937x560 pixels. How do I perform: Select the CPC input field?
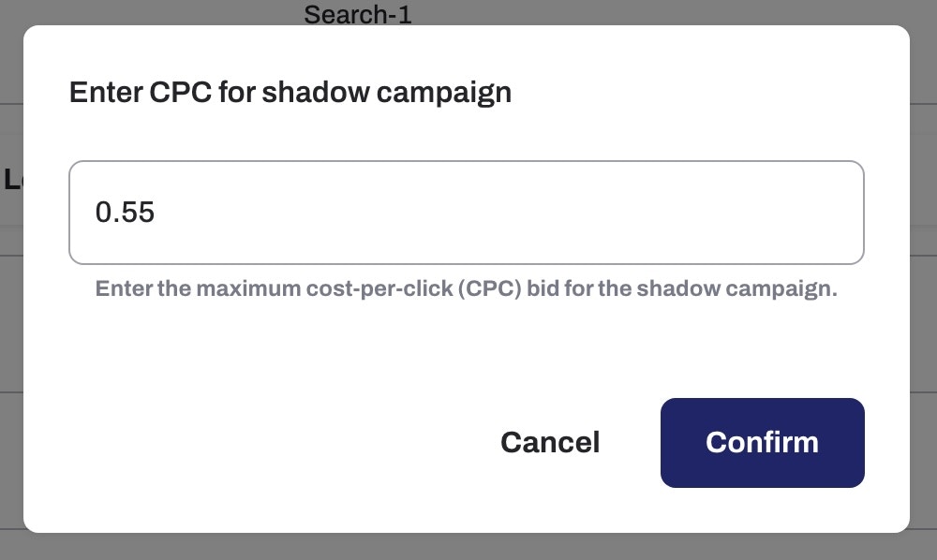(x=466, y=212)
